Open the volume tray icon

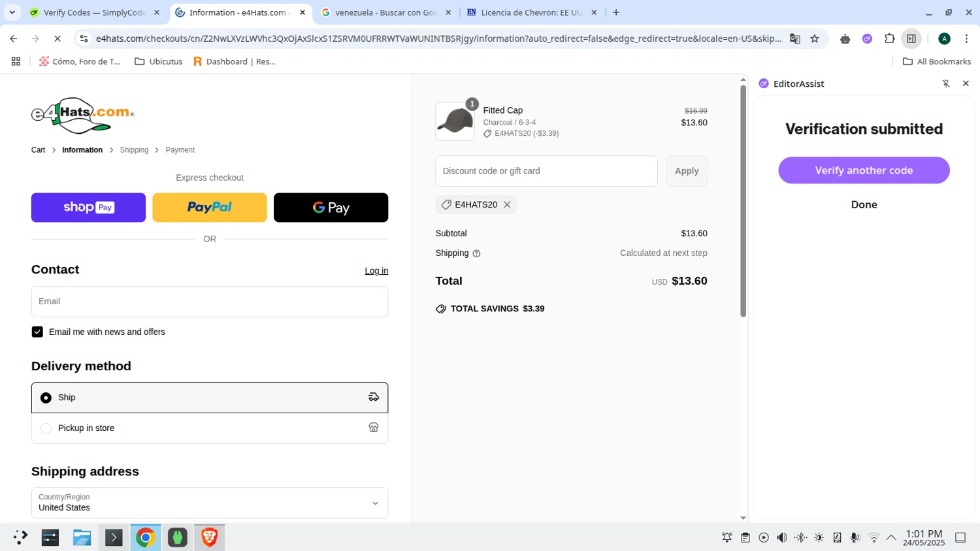pyautogui.click(x=782, y=537)
